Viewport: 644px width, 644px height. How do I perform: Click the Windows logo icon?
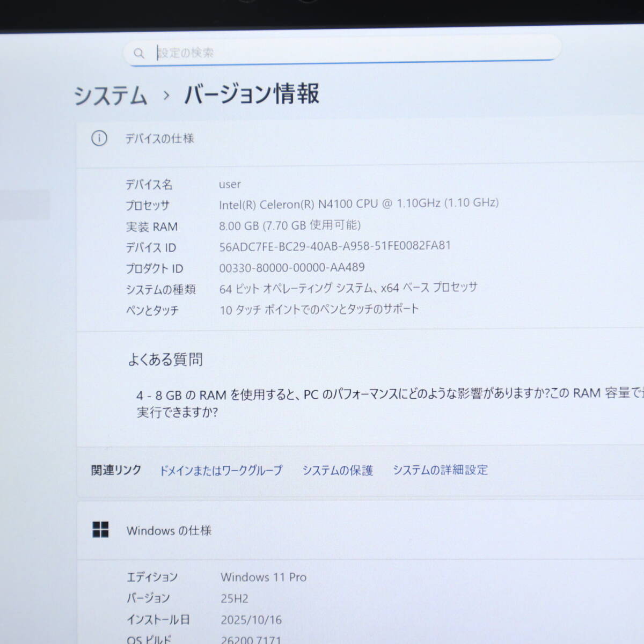coord(100,530)
